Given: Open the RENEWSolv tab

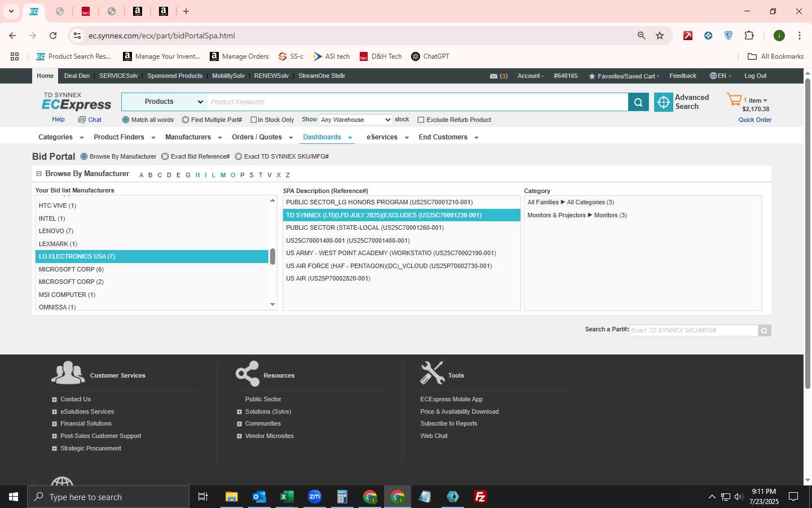Looking at the screenshot, I should (x=271, y=76).
